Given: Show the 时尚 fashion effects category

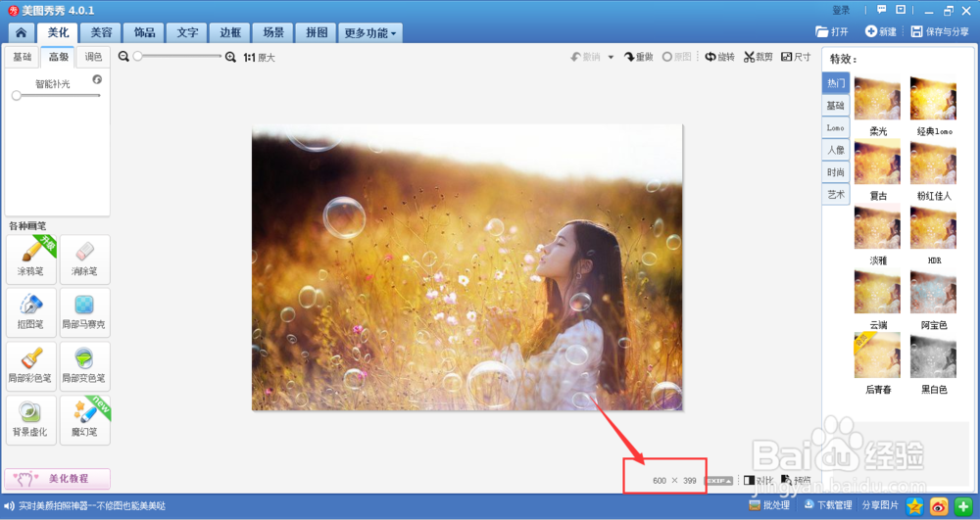Looking at the screenshot, I should [x=836, y=172].
